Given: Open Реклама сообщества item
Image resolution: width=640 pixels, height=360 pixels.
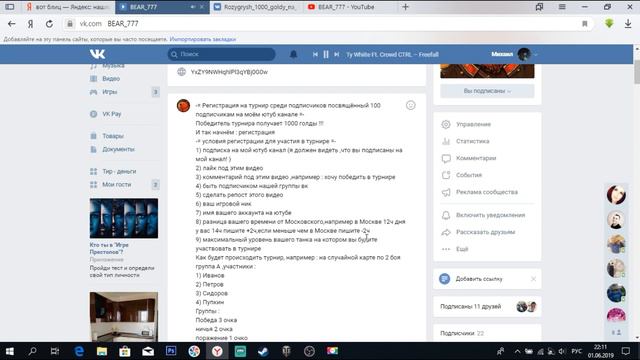Looking at the screenshot, I should (487, 192).
